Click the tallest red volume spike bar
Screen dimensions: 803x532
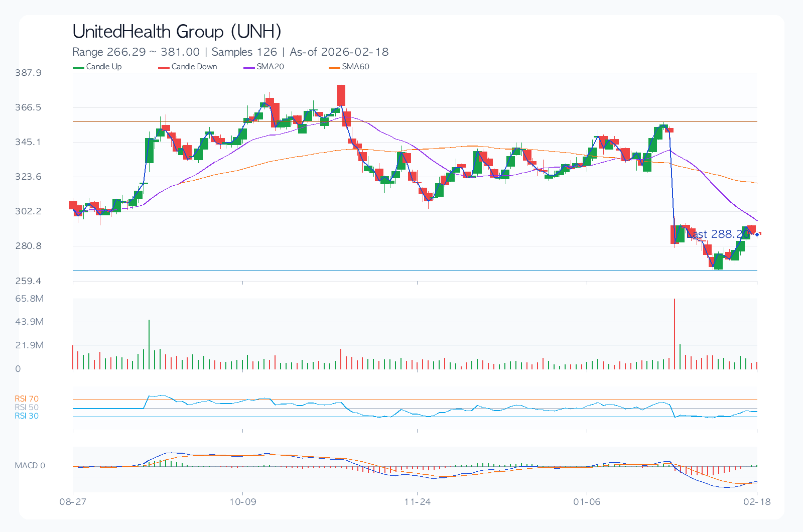(675, 334)
